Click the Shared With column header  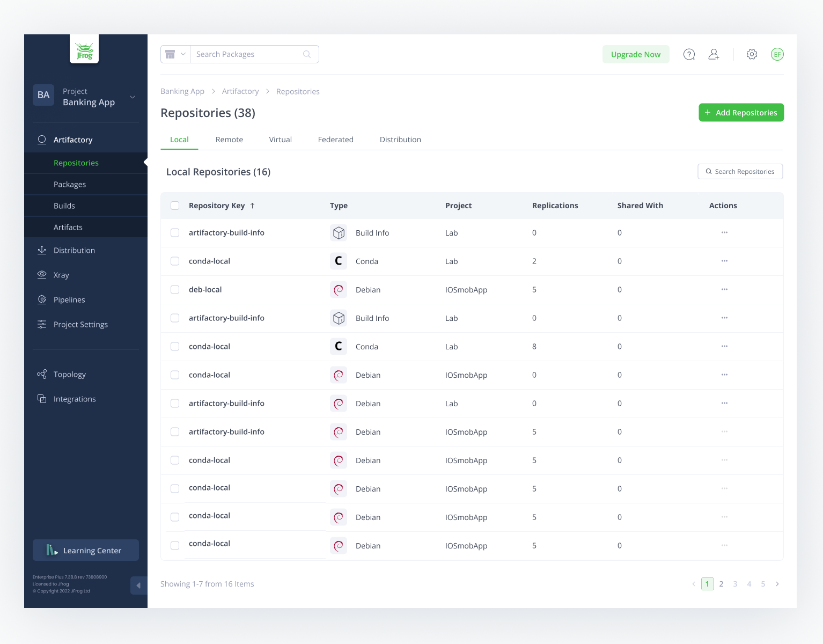pyautogui.click(x=640, y=206)
